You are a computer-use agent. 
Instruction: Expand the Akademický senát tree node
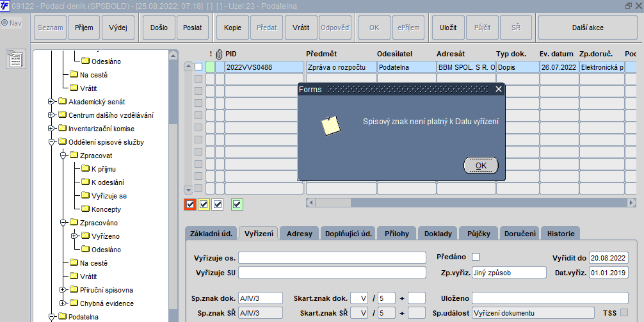pos(51,102)
